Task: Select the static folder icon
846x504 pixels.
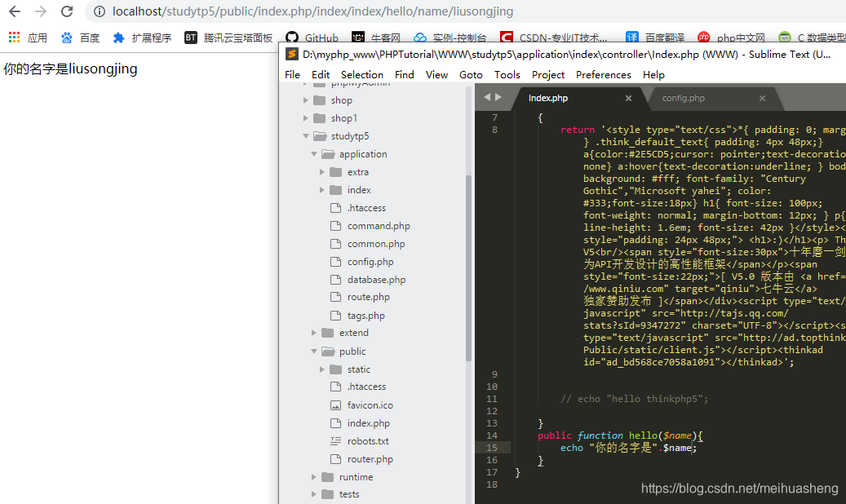Action: click(x=336, y=369)
